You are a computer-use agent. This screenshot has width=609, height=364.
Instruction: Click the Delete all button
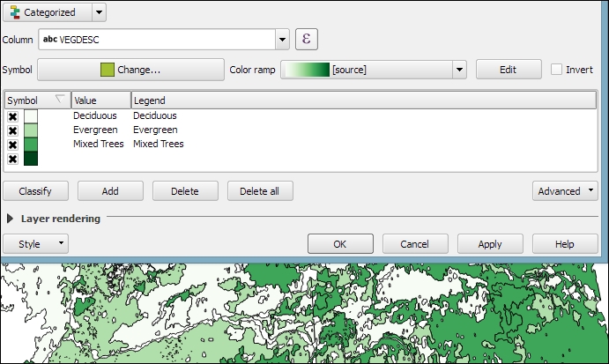(x=260, y=191)
